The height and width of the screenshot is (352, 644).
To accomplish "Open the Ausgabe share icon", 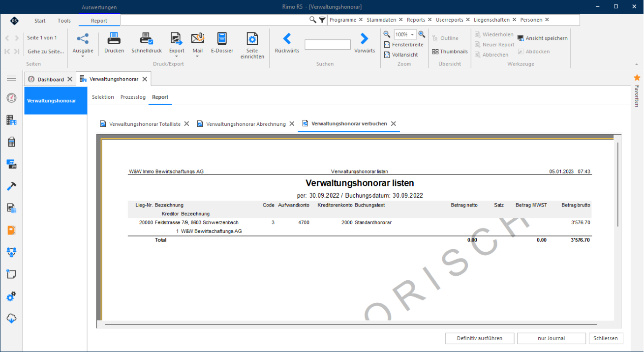I will pyautogui.click(x=83, y=39).
